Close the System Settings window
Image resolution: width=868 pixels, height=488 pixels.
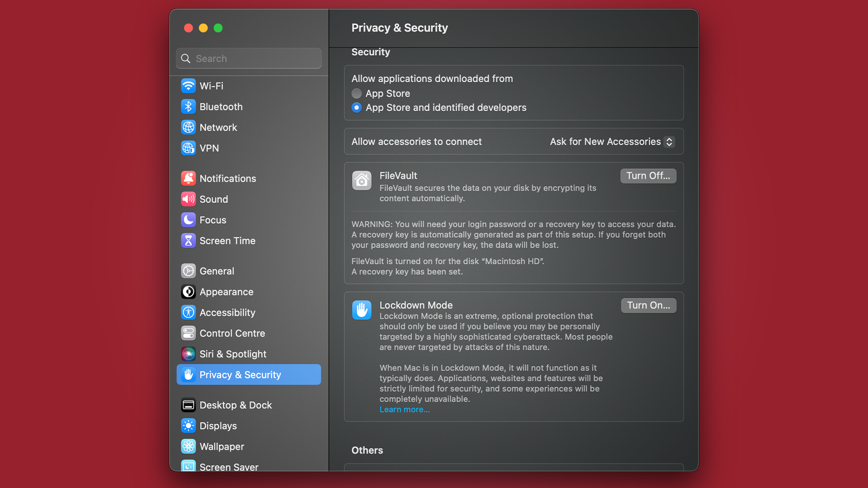point(189,28)
